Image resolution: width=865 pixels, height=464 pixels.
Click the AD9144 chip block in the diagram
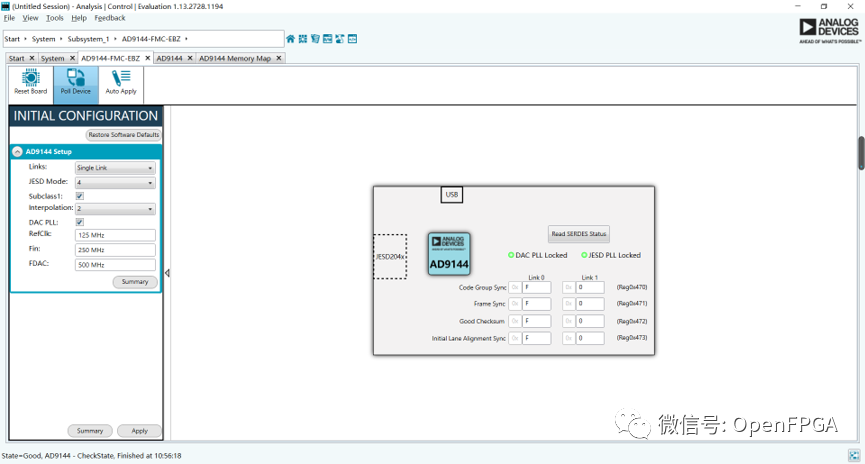pos(449,254)
